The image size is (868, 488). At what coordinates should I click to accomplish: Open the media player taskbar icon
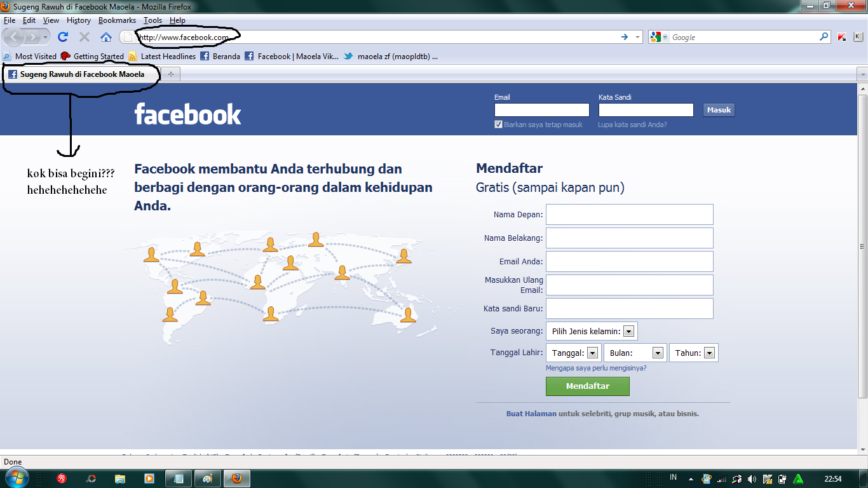click(149, 478)
